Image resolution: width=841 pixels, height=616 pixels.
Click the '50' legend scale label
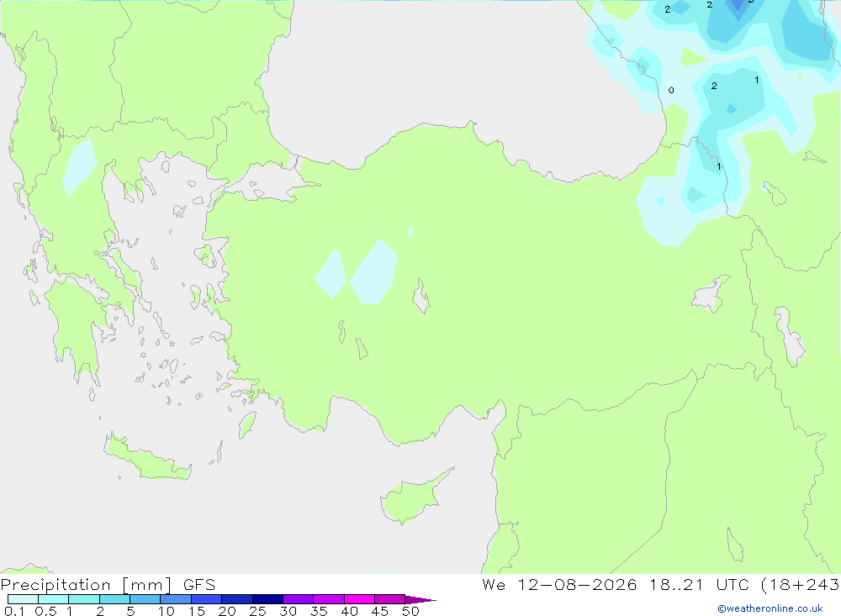(x=410, y=611)
